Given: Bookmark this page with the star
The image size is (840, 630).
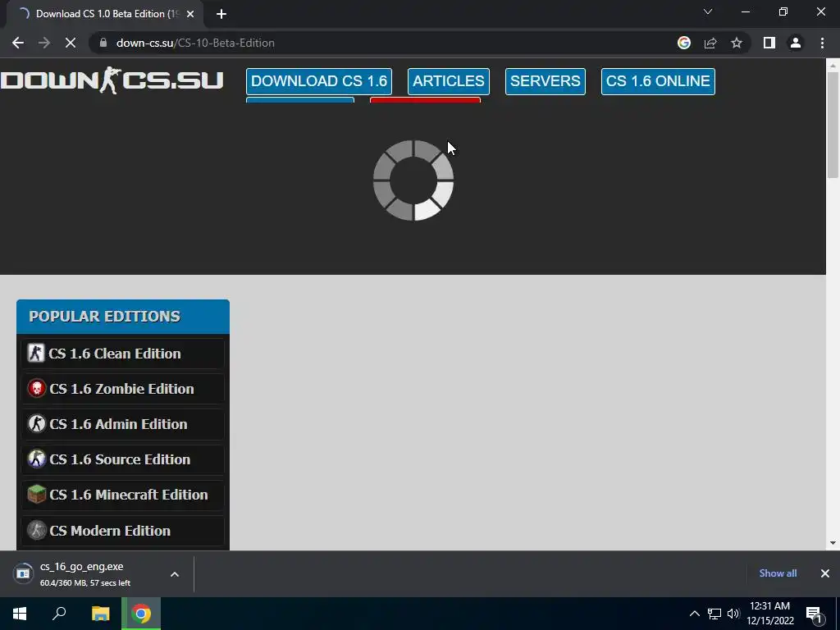Looking at the screenshot, I should (x=737, y=43).
